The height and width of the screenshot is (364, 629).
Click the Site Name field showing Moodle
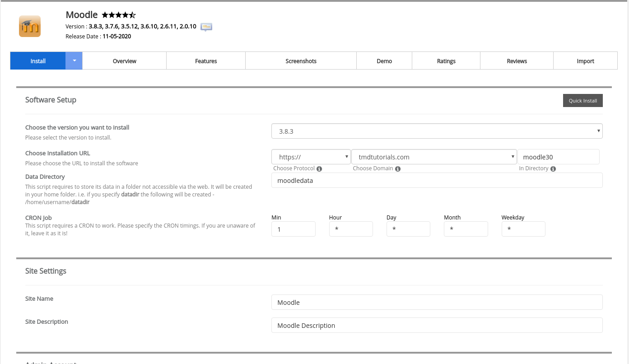pyautogui.click(x=437, y=302)
